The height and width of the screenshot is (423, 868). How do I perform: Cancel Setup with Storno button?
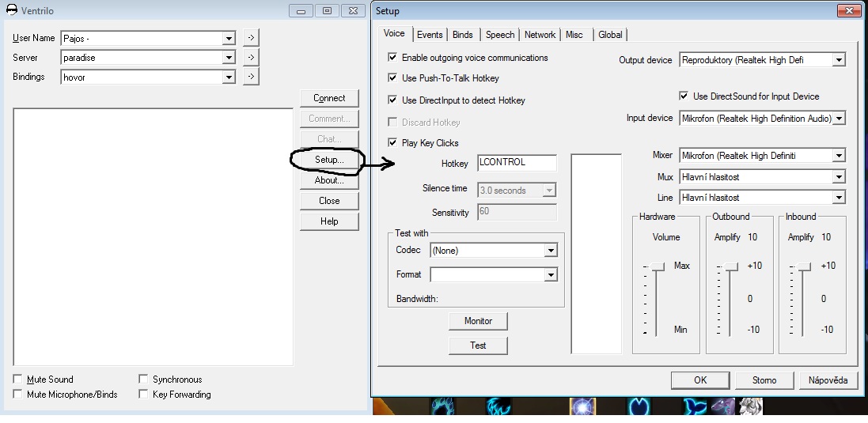(764, 380)
